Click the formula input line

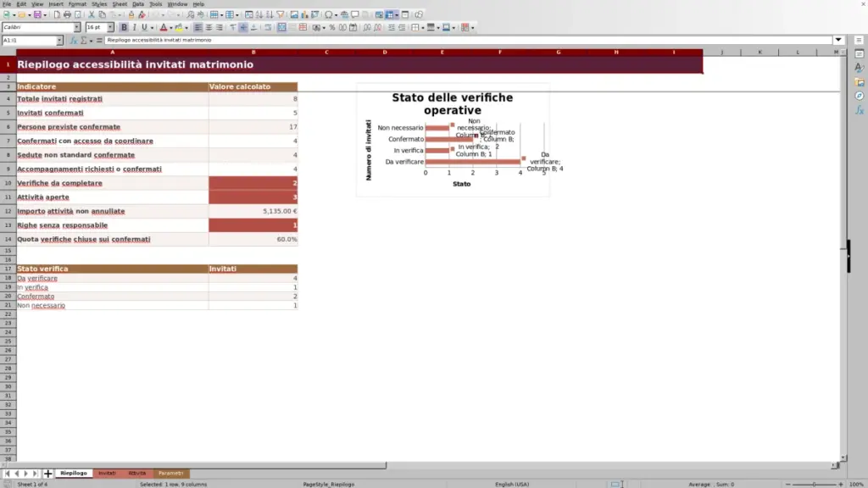468,40
